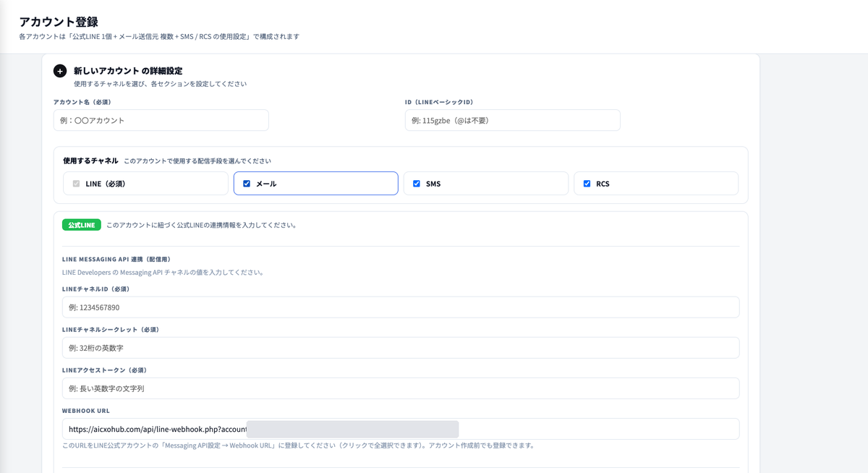Select the Webhook URL field text
The height and width of the screenshot is (473, 868).
pyautogui.click(x=401, y=429)
